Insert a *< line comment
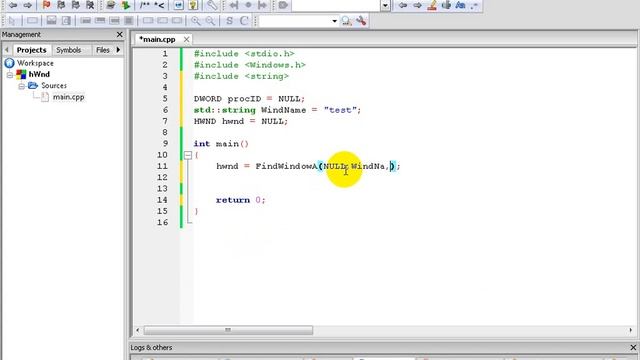The image size is (640, 360). pyautogui.click(x=160, y=5)
